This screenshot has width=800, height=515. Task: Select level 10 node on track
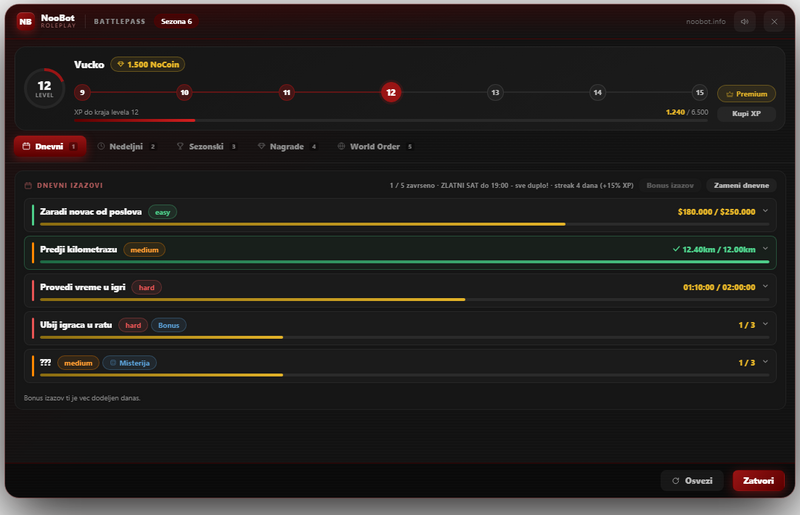coord(184,92)
